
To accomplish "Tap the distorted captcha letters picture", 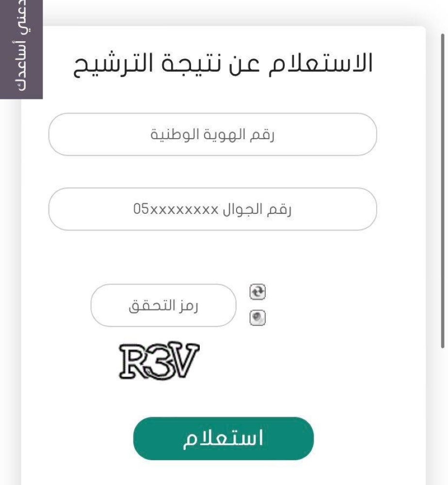I will click(x=159, y=361).
